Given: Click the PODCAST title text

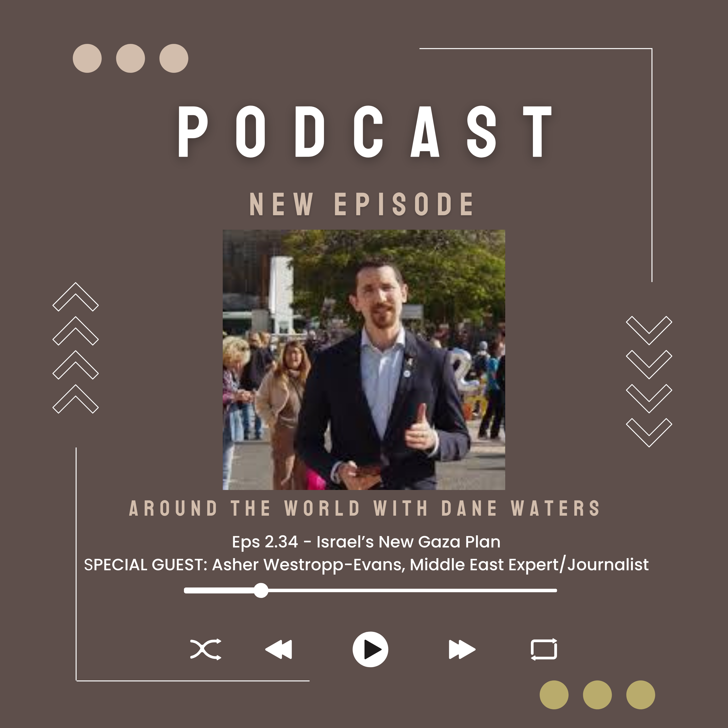Looking at the screenshot, I should tap(365, 131).
